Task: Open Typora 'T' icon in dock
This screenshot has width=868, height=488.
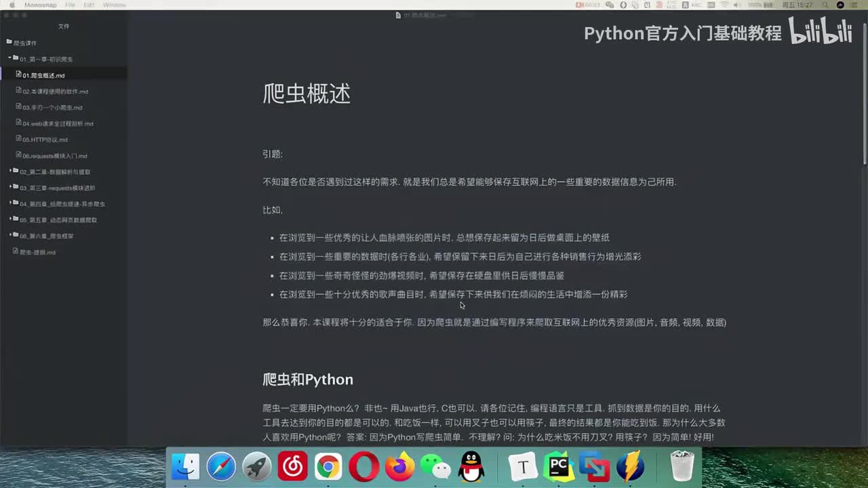Action: [x=523, y=467]
